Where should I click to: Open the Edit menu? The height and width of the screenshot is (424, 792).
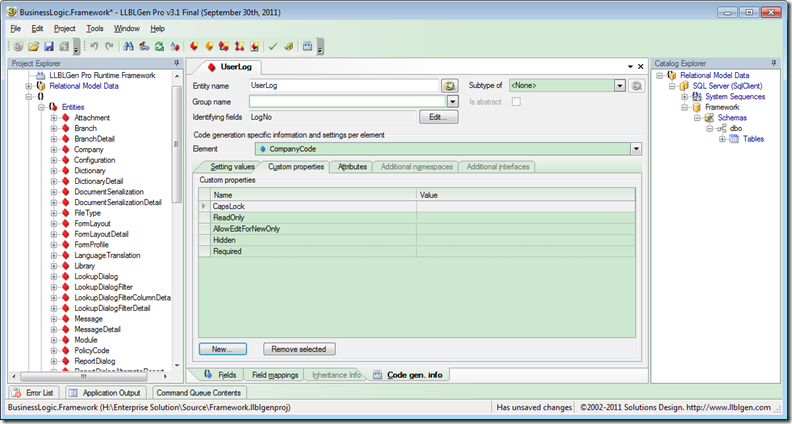pyautogui.click(x=37, y=29)
